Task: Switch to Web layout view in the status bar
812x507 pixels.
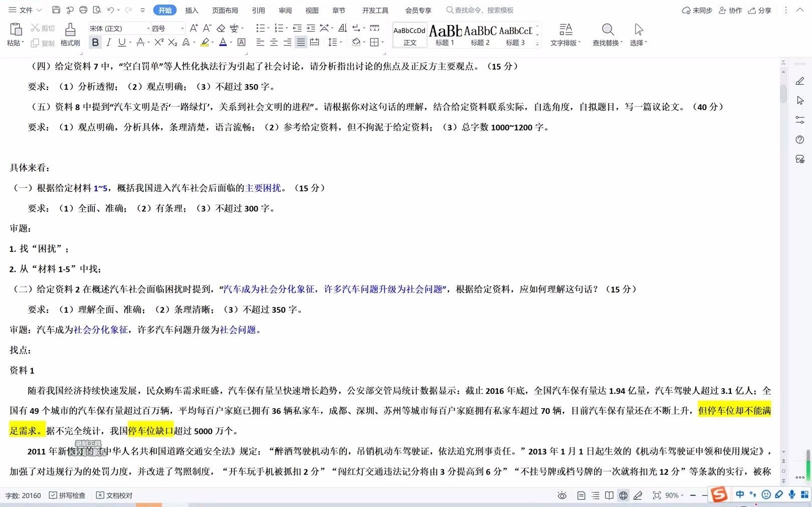Action: pos(623,495)
